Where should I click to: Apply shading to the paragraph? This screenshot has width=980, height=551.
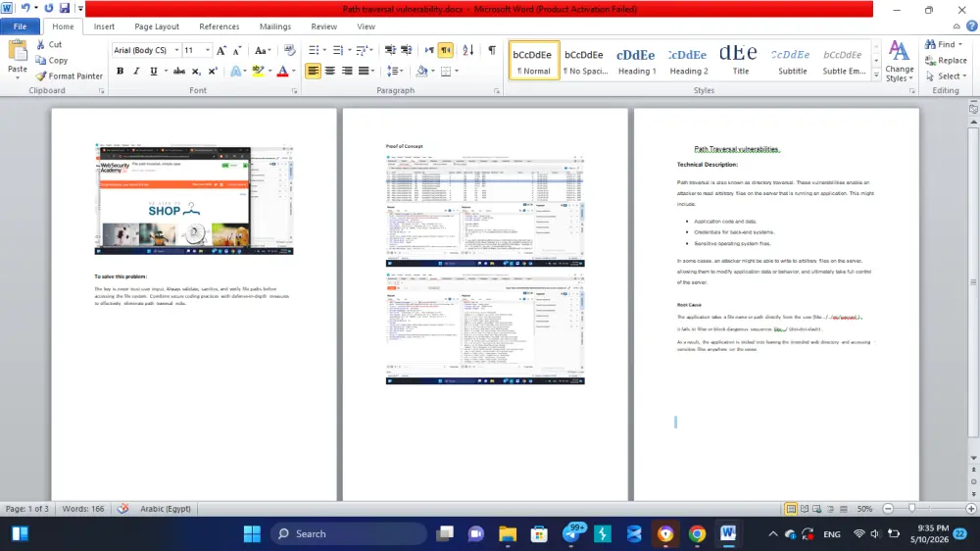(x=421, y=72)
